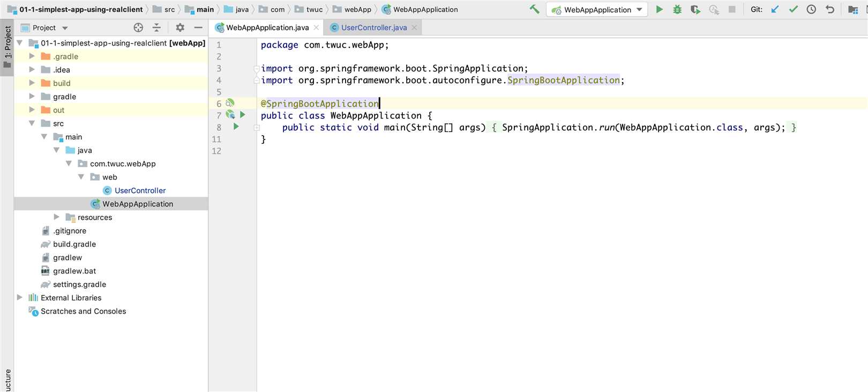Open the Project view mode dropdown

[65, 28]
